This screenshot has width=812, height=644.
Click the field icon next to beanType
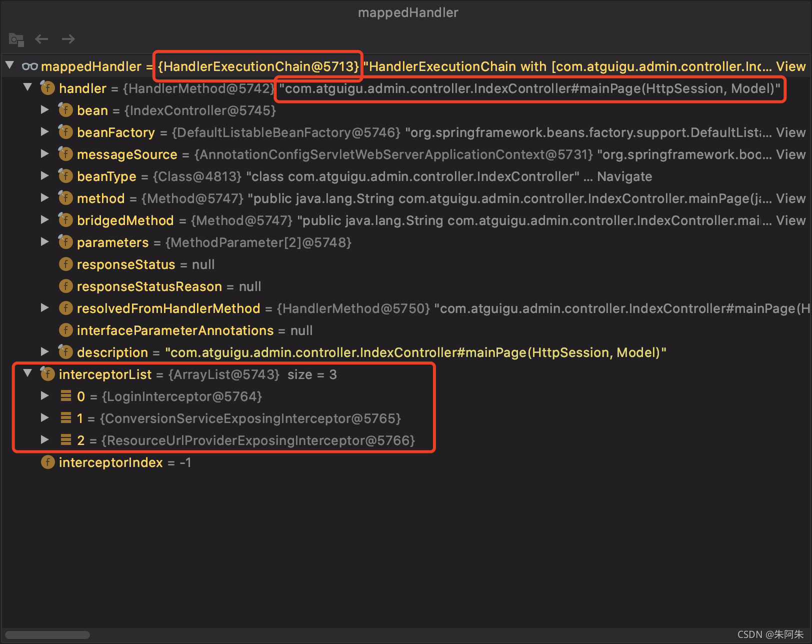pos(65,176)
